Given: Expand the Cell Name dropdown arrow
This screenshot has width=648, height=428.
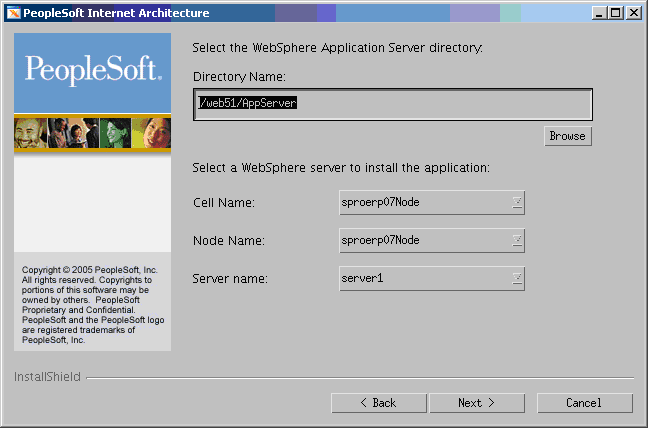Looking at the screenshot, I should [517, 203].
